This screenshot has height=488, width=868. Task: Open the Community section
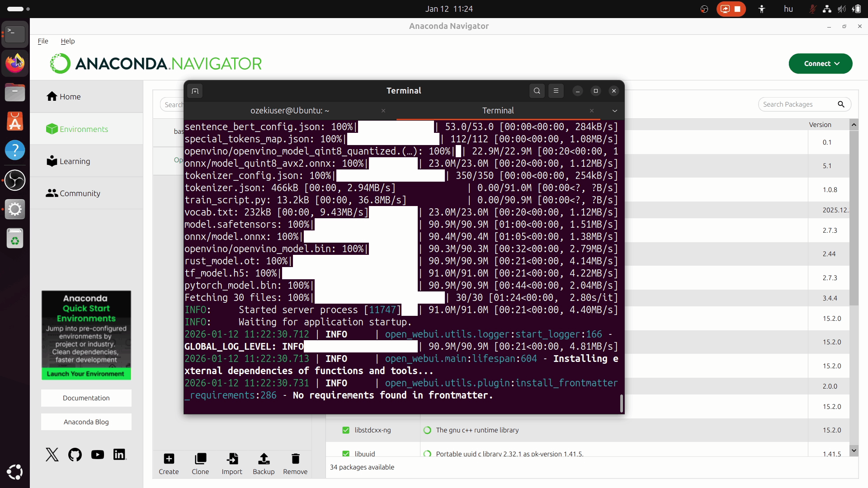click(x=79, y=193)
